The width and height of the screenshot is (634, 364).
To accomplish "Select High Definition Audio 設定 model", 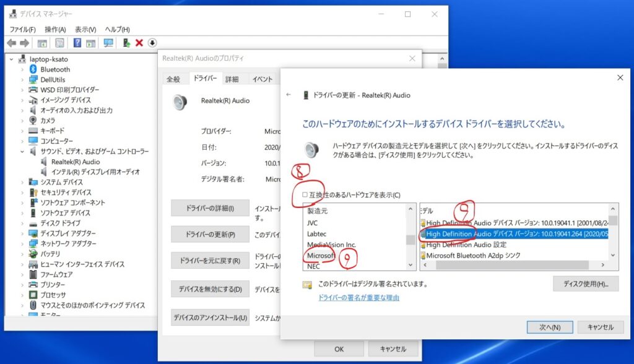I will [x=466, y=245].
